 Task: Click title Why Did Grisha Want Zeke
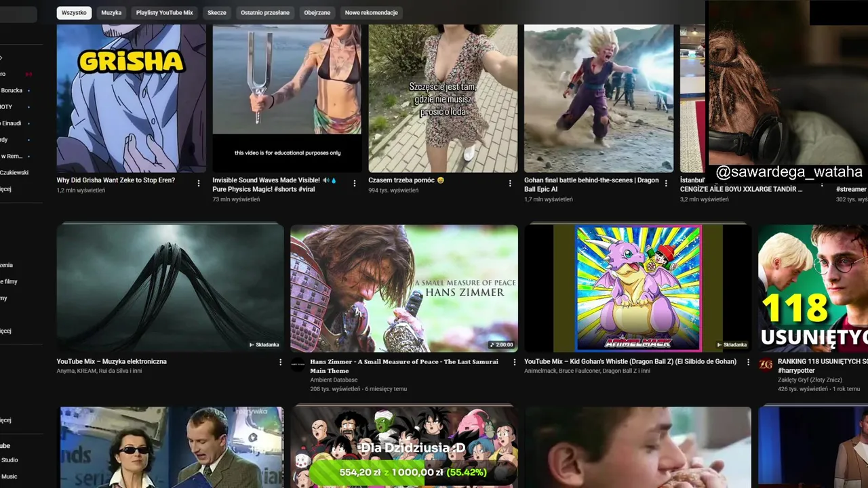116,180
